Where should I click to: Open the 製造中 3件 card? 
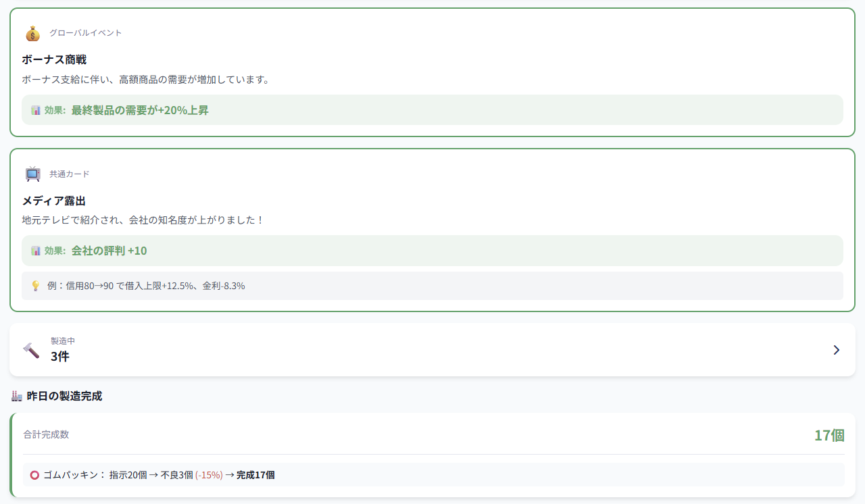pos(432,350)
